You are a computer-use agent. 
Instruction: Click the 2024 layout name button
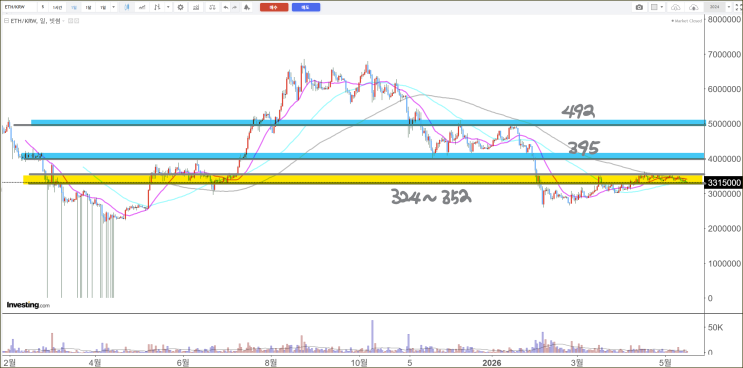715,7
